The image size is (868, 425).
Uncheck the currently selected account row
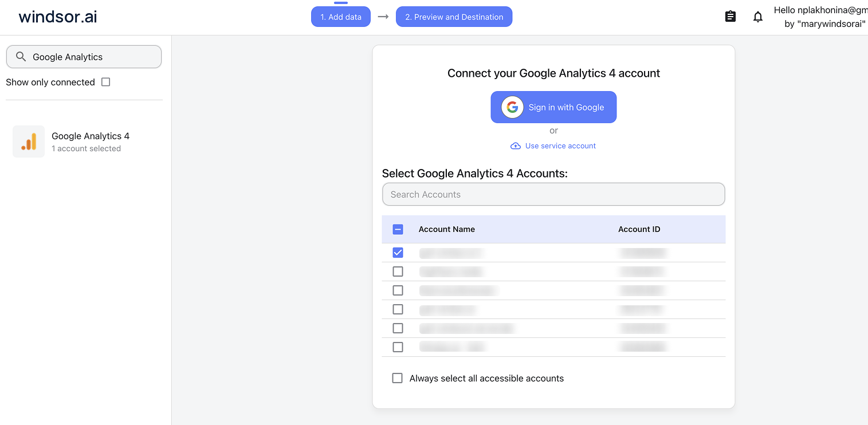398,252
